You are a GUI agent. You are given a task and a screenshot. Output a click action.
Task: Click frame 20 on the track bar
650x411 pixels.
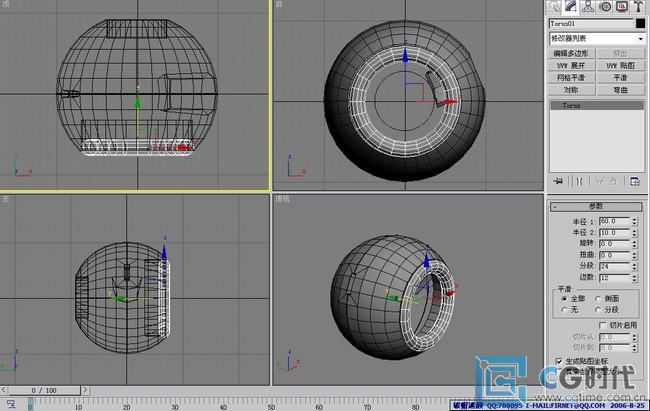(x=126, y=407)
